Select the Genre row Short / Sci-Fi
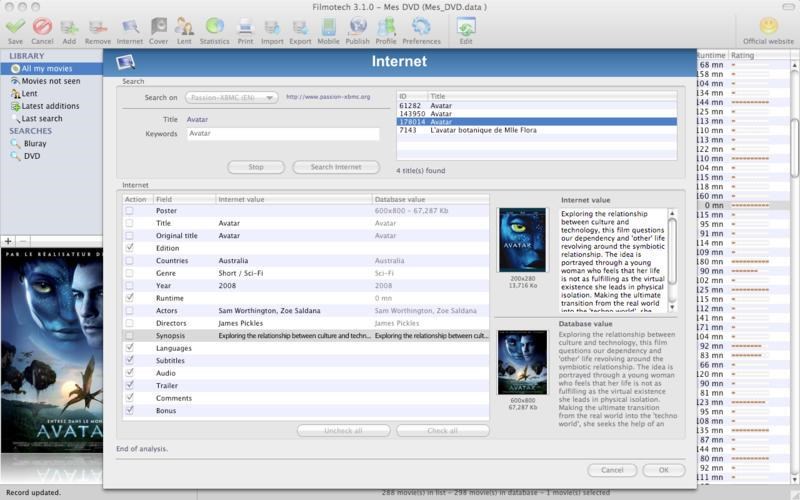The image size is (800, 500). 306,273
